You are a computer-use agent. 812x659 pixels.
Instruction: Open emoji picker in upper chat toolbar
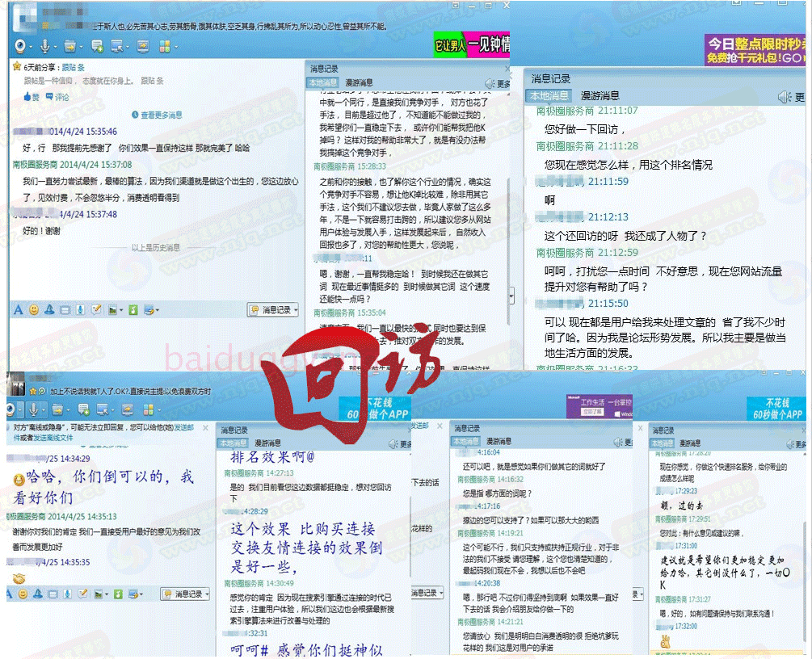(34, 309)
